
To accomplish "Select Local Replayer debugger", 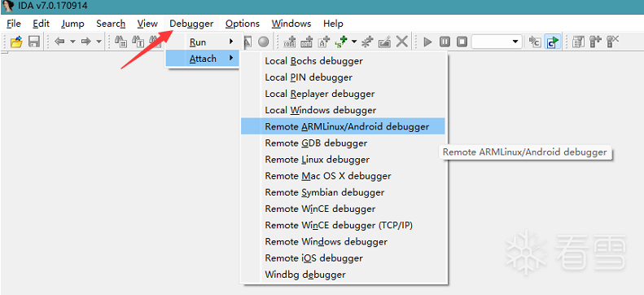I will pyautogui.click(x=343, y=94).
